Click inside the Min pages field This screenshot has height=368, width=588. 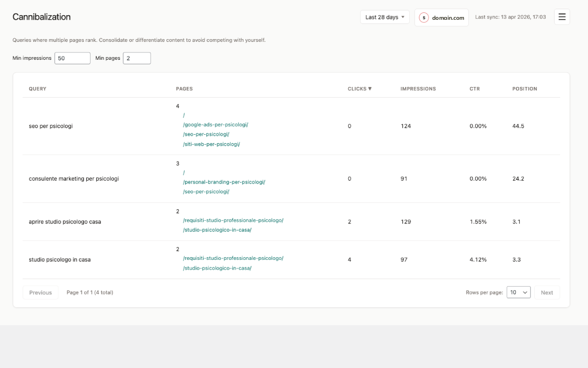click(136, 58)
